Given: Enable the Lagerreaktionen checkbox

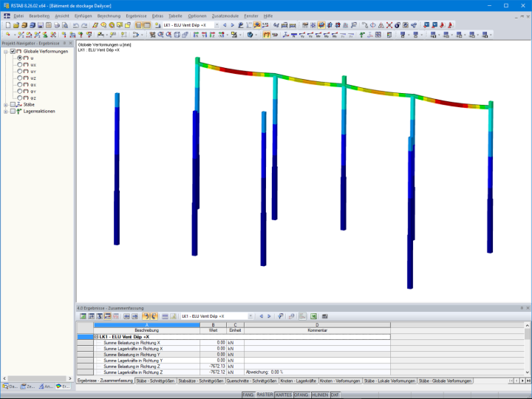Looking at the screenshot, I should click(x=13, y=112).
